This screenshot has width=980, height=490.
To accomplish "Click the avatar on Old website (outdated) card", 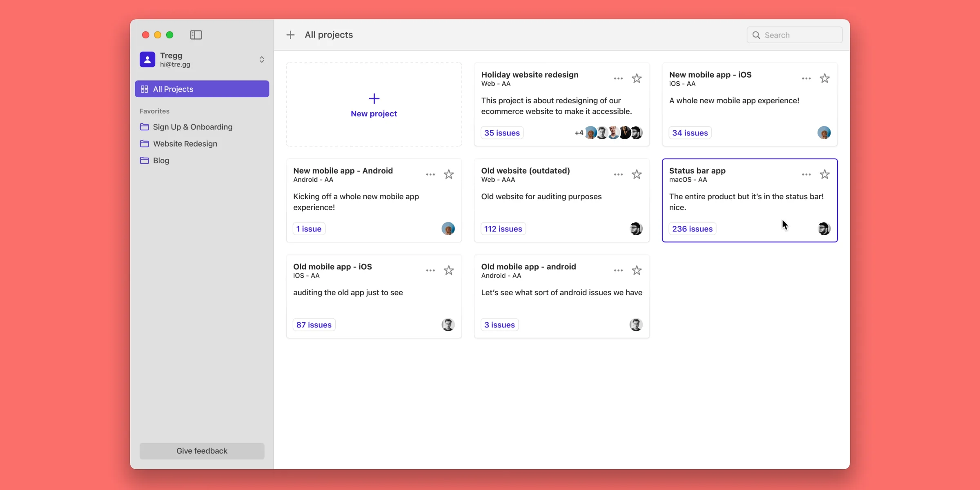I will 636,228.
